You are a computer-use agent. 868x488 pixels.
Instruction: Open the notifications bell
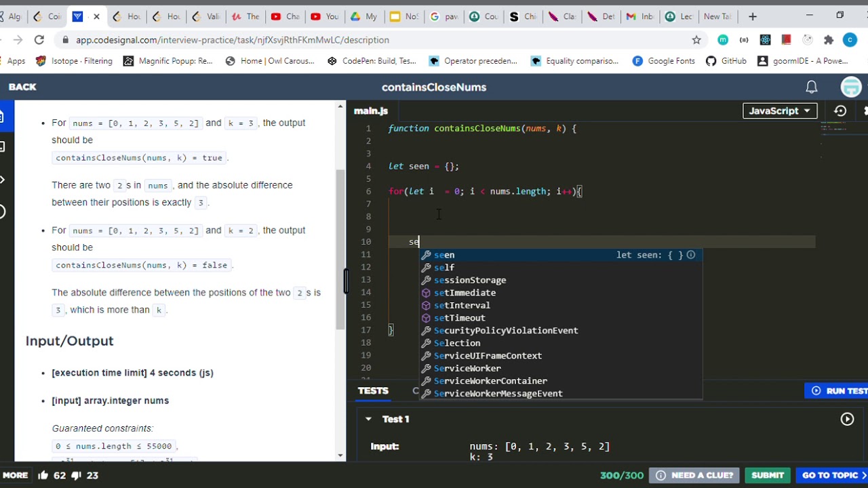[811, 87]
